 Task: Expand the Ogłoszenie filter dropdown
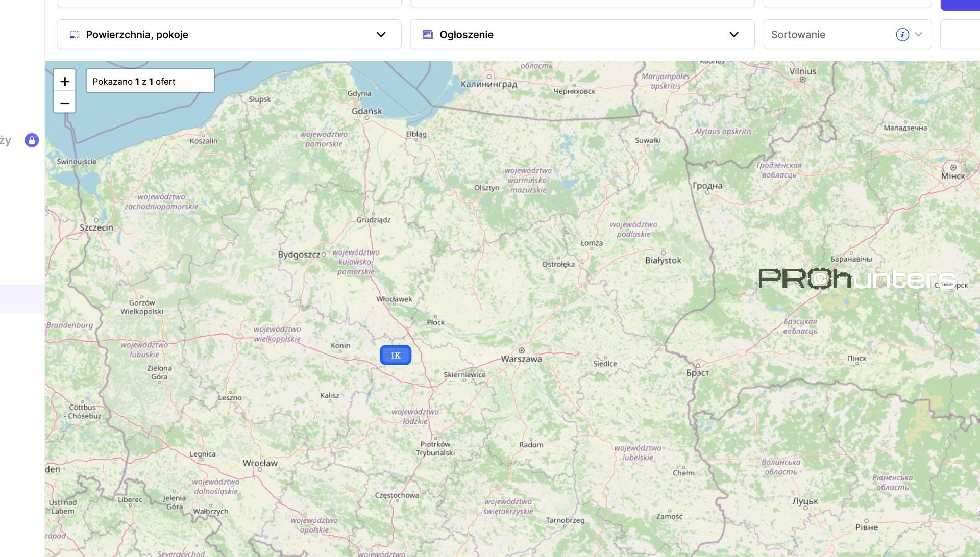tap(582, 35)
